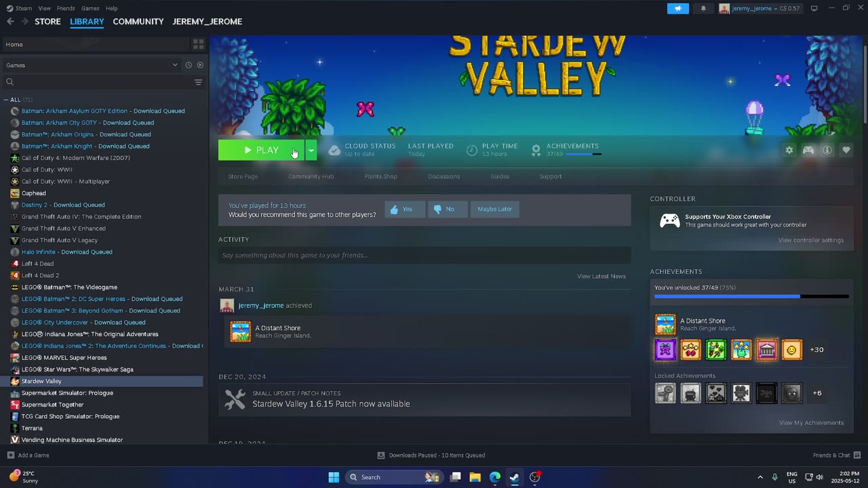This screenshot has height=488, width=868.
Task: Recommend the game with Yes button
Action: 405,209
